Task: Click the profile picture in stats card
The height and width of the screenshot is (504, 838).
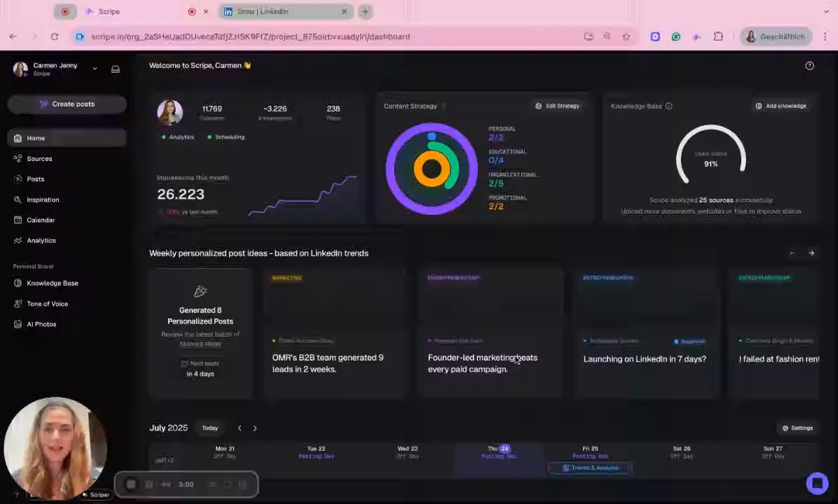Action: 170,111
